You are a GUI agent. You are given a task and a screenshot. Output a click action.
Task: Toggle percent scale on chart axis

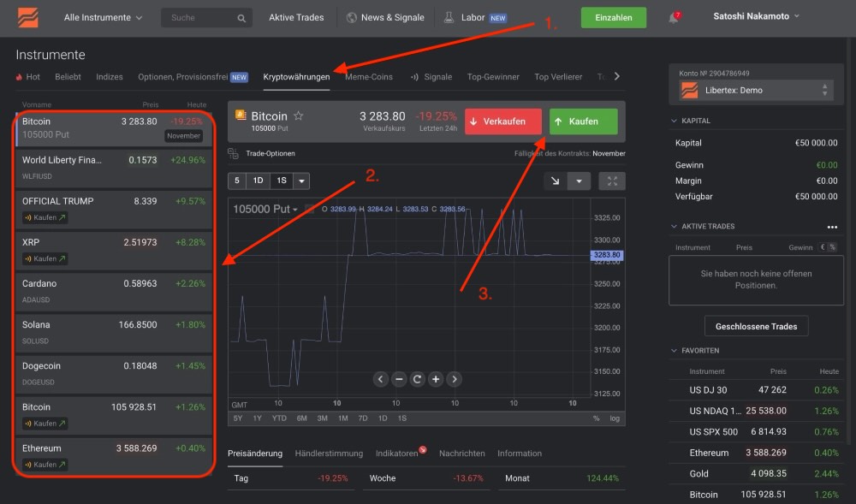pyautogui.click(x=596, y=418)
